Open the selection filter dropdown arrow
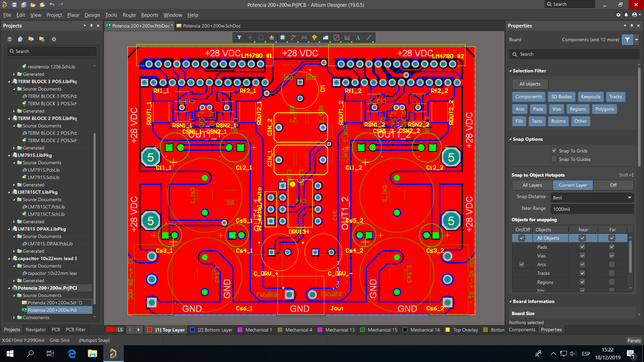The height and width of the screenshot is (362, 644). pyautogui.click(x=637, y=40)
